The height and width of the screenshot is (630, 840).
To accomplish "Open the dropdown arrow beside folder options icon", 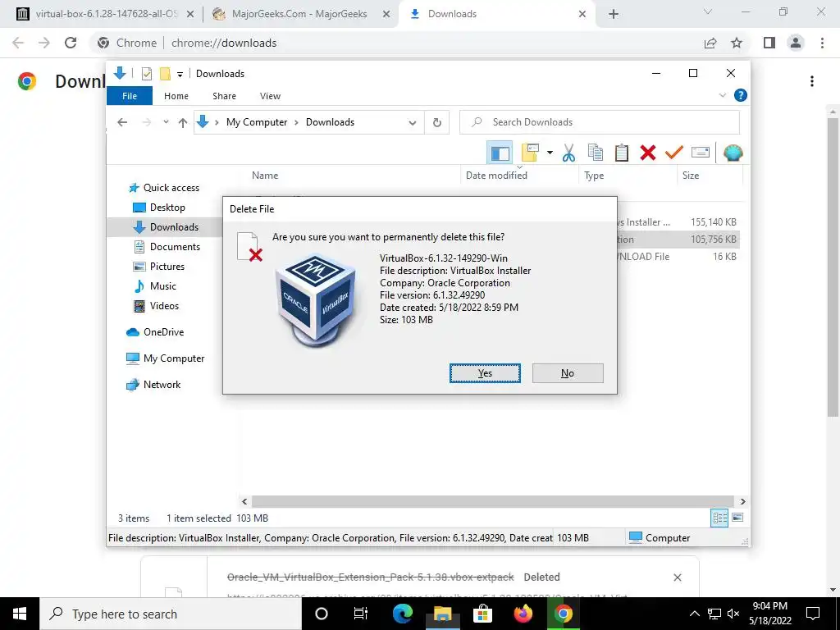I will (x=550, y=153).
